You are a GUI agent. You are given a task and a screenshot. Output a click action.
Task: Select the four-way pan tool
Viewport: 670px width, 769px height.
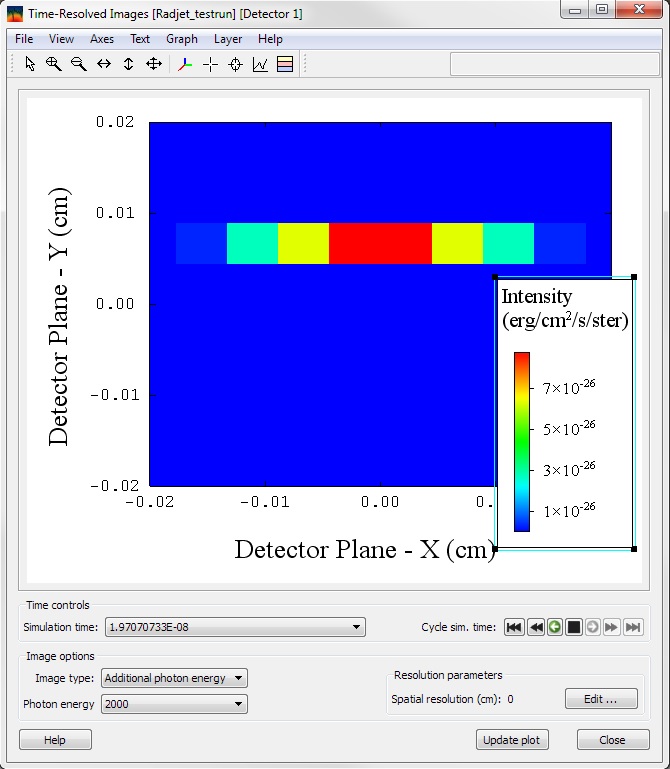pyautogui.click(x=154, y=64)
